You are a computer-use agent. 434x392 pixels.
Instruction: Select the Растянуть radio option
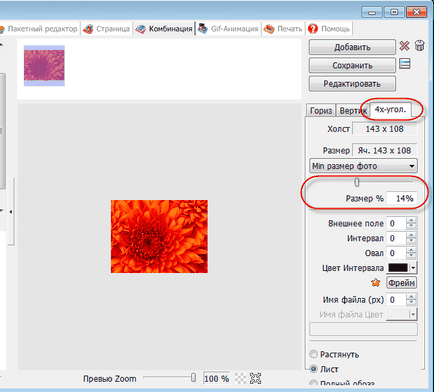coord(314,354)
